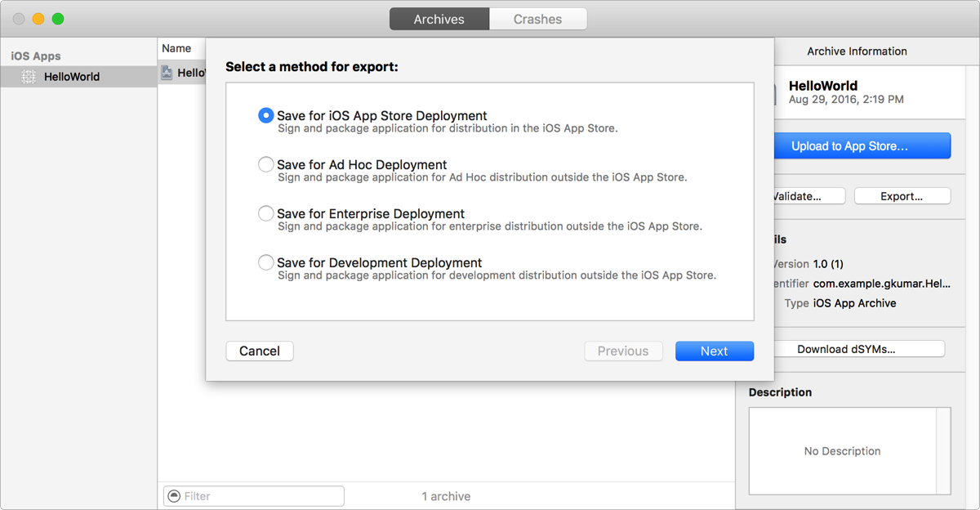The height and width of the screenshot is (510, 980).
Task: Click the Name column header
Action: tap(176, 48)
